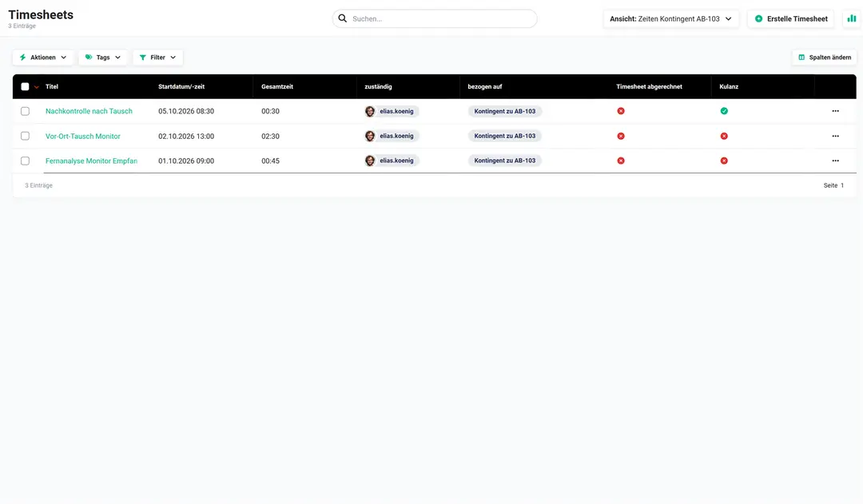
Task: Sort by Gesamtzeit column header
Action: pos(276,86)
